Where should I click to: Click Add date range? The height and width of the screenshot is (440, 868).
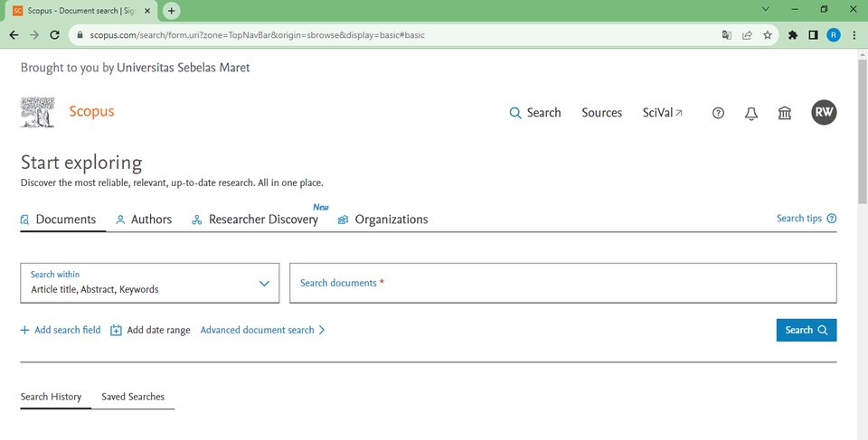click(158, 330)
